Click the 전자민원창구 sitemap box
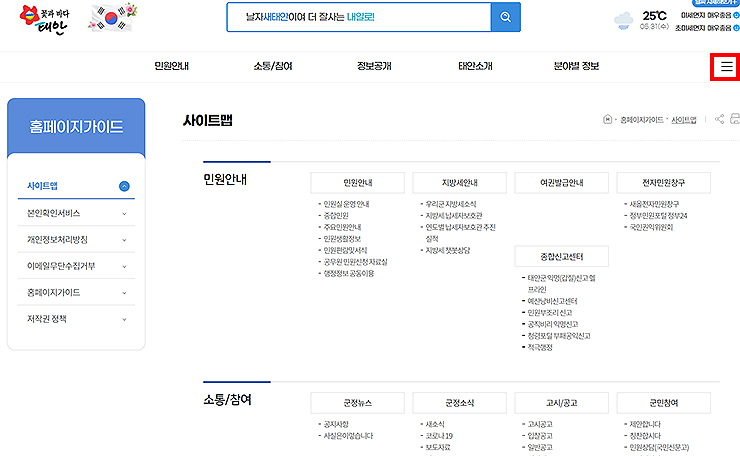Viewport: 740px width, 456px height. pos(663,183)
